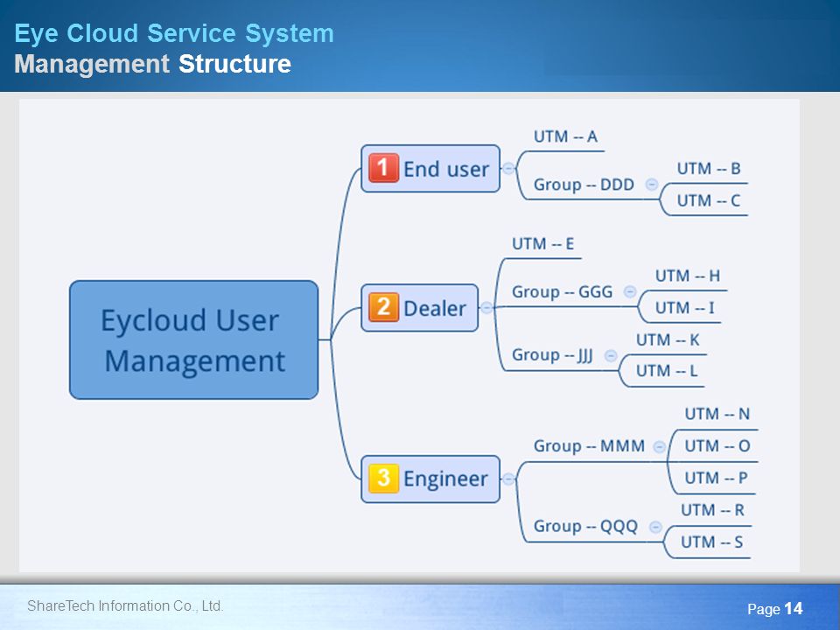This screenshot has height=630, width=840.
Task: Select the UTM -- C topic
Action: pos(708,201)
